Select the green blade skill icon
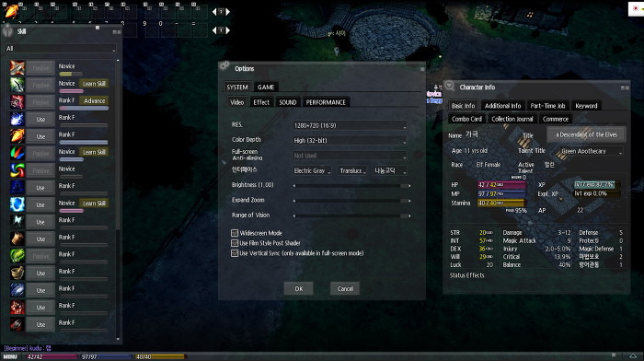The width and height of the screenshot is (644, 361). pos(17,85)
